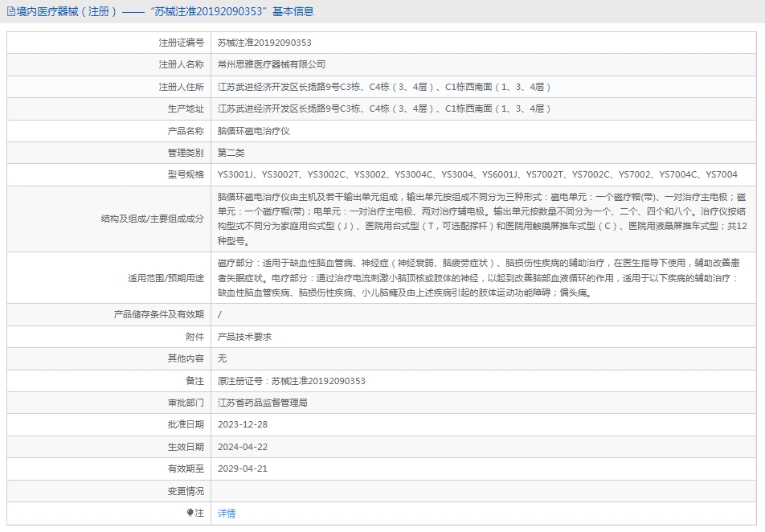Click the approval department 江苏省药品监督管理局
This screenshot has height=532, width=765.
[x=263, y=403]
